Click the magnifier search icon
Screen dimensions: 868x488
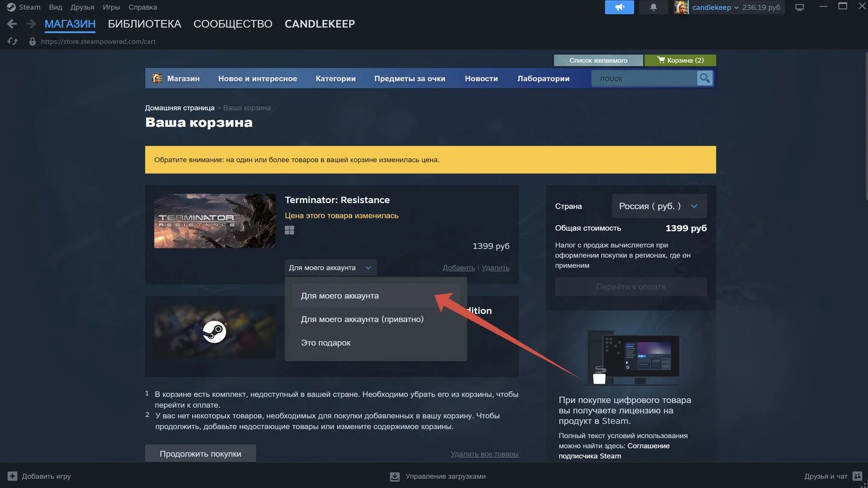coord(705,78)
